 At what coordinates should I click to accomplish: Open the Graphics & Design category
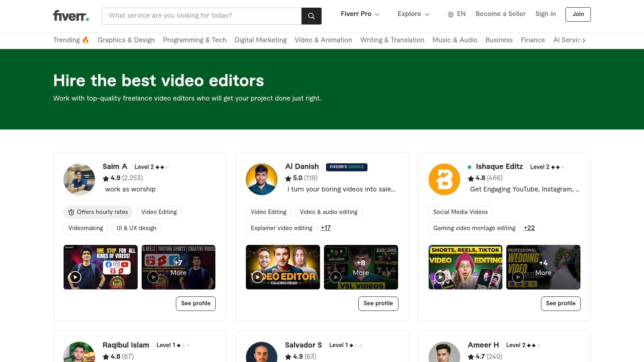tap(126, 40)
